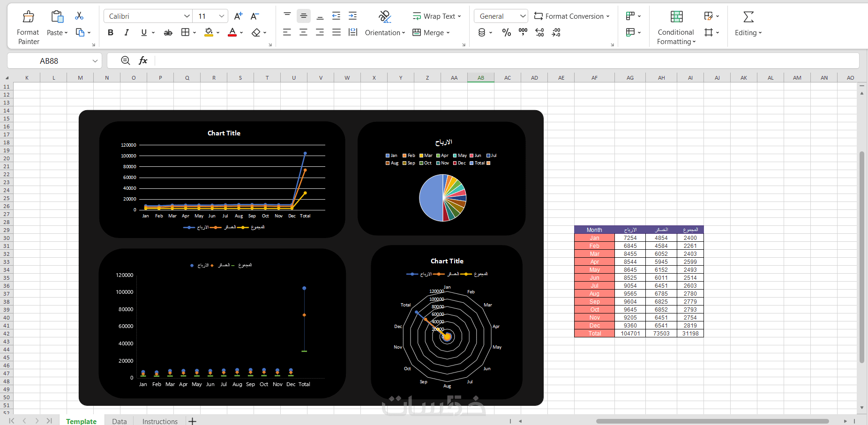Click the increase decimal places icon
This screenshot has width=868, height=425.
click(539, 32)
